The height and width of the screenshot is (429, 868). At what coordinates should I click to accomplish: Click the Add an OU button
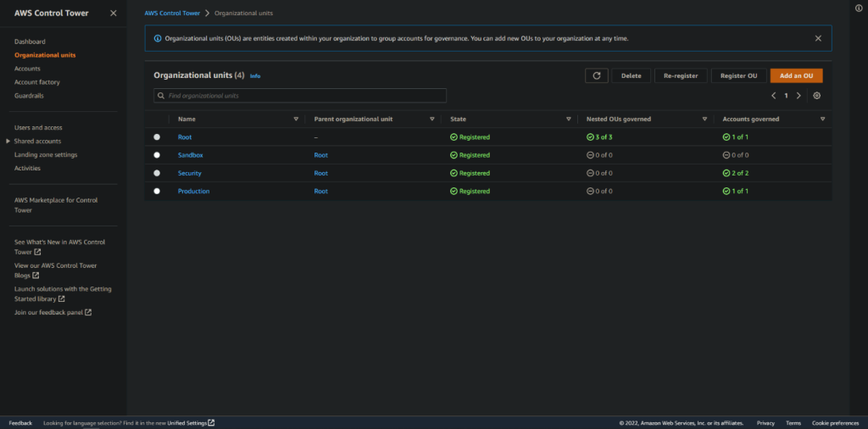click(x=796, y=75)
